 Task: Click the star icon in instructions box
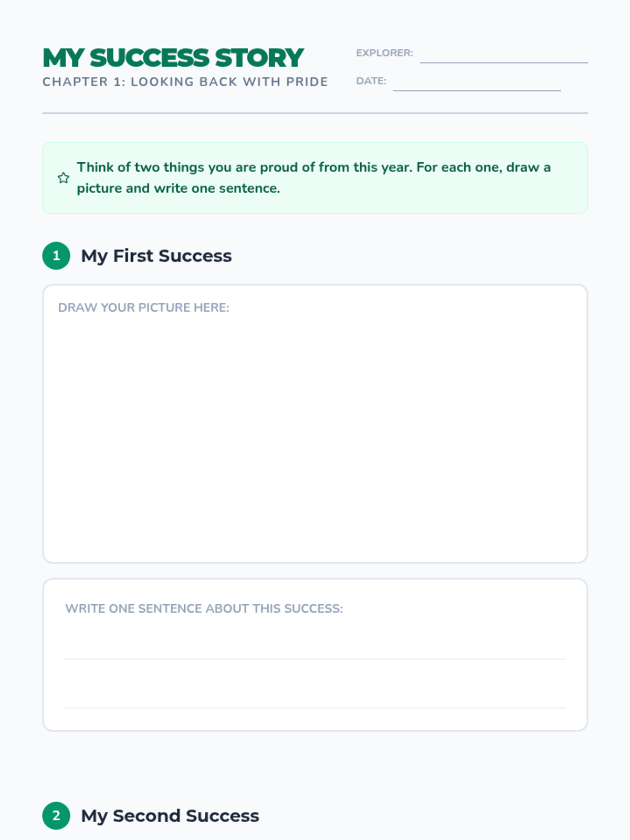(x=64, y=178)
